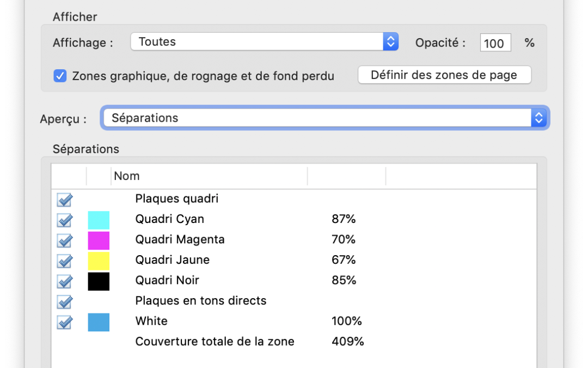The image size is (588, 368).
Task: Hide the Quadri Noir plate
Action: (x=65, y=281)
